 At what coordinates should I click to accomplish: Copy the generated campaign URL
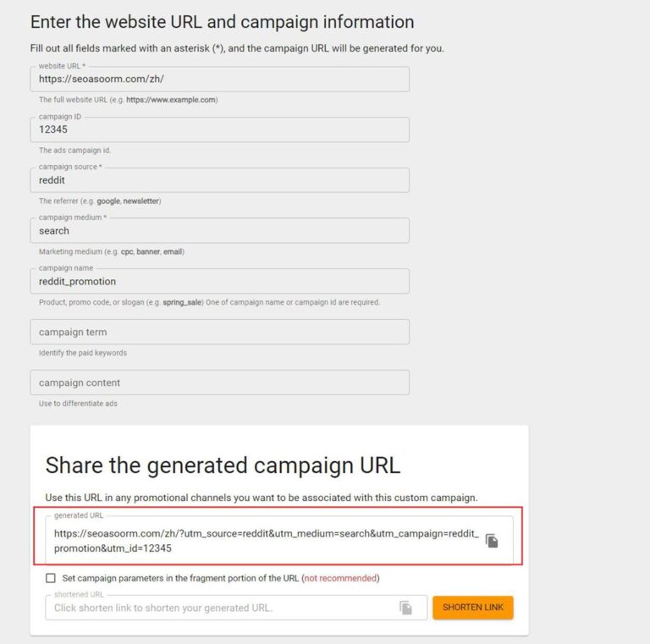pyautogui.click(x=492, y=541)
